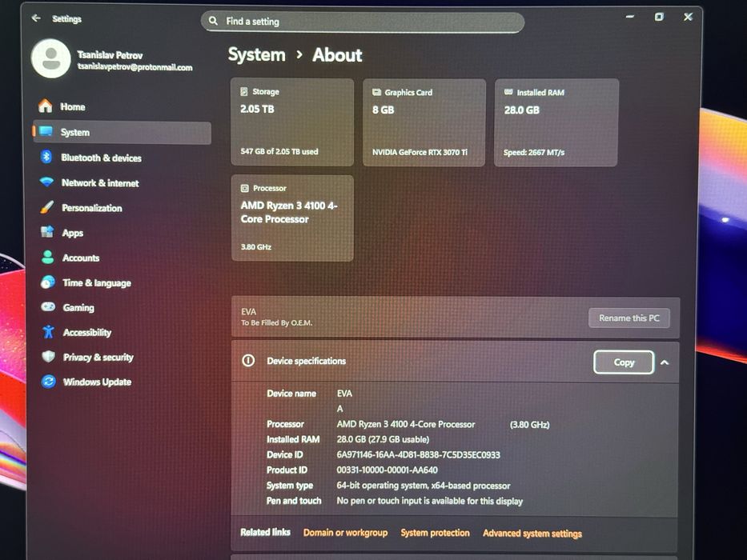The height and width of the screenshot is (560, 747).
Task: Click the Storage card drive icon
Action: 244,91
